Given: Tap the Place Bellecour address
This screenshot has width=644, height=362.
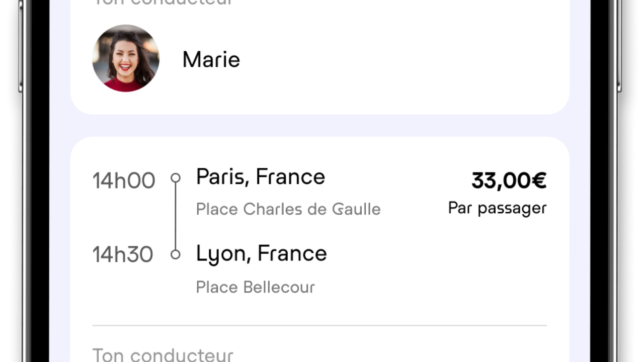Looking at the screenshot, I should (255, 287).
